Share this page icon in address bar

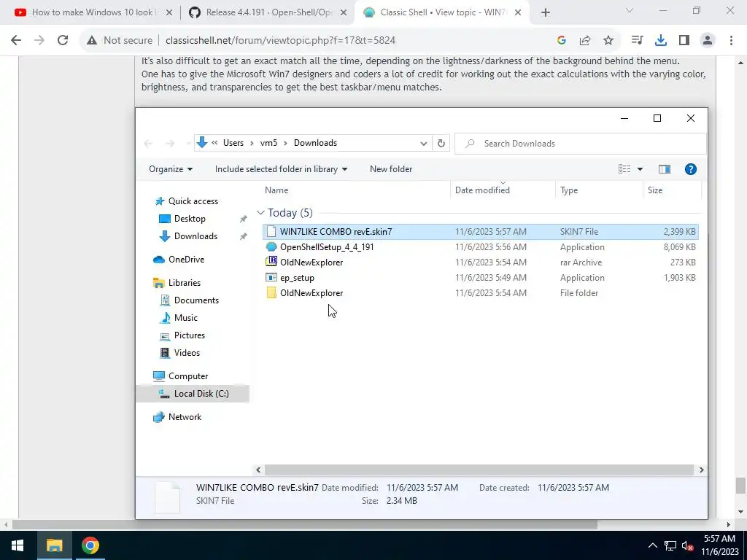[x=585, y=41]
